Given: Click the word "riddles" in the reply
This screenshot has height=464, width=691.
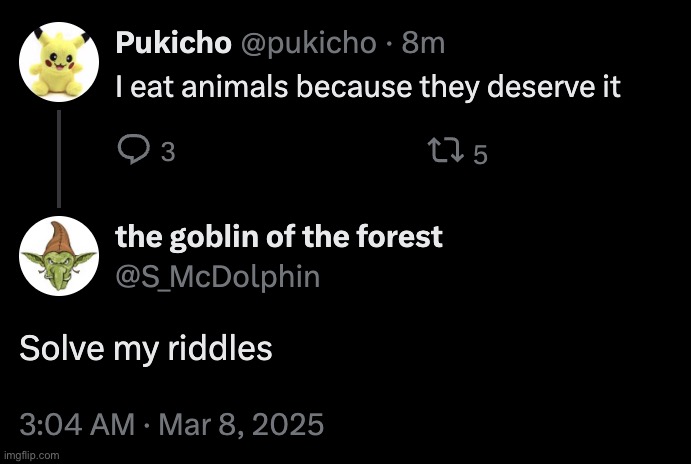Looking at the screenshot, I should 220,347.
